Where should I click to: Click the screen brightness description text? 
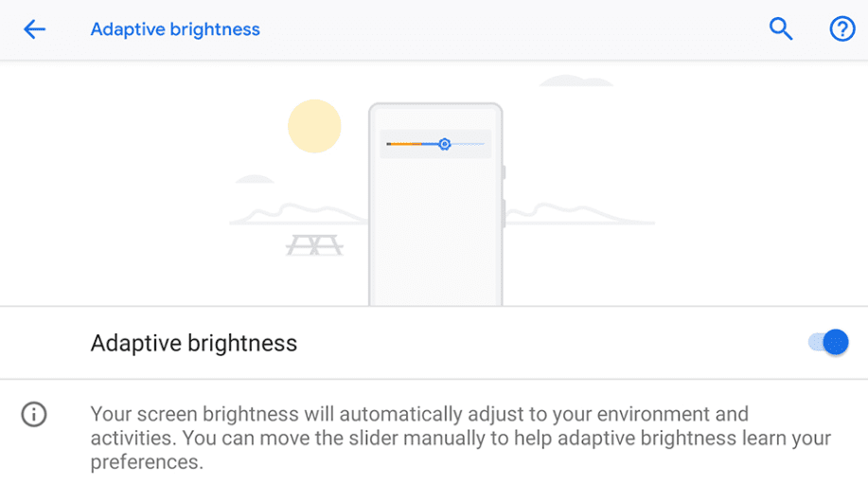pos(461,438)
